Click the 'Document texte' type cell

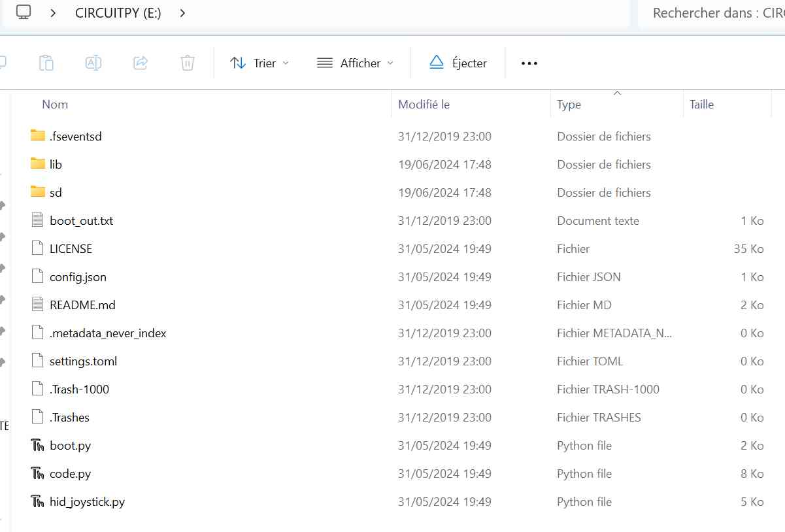click(x=598, y=221)
